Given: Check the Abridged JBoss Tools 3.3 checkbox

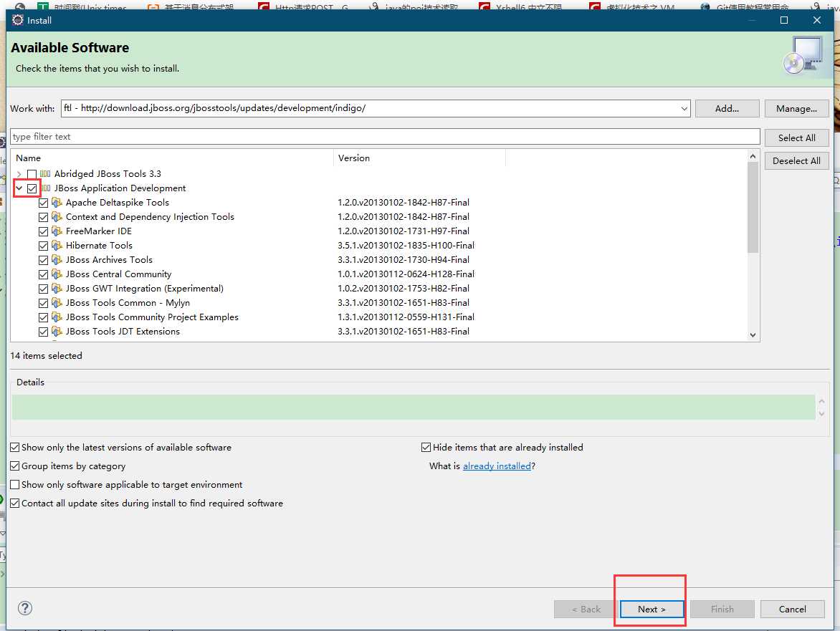Looking at the screenshot, I should (x=32, y=174).
